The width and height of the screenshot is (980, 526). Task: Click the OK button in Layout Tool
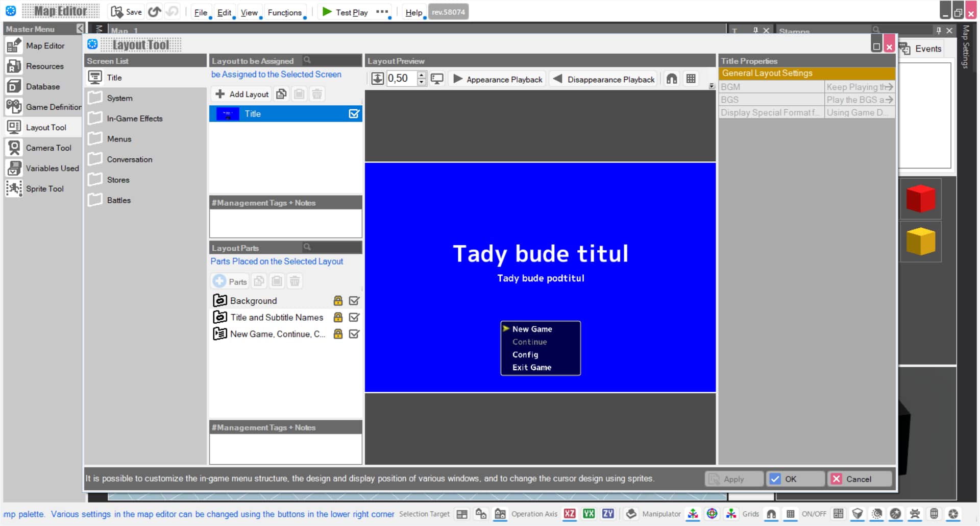tap(796, 479)
